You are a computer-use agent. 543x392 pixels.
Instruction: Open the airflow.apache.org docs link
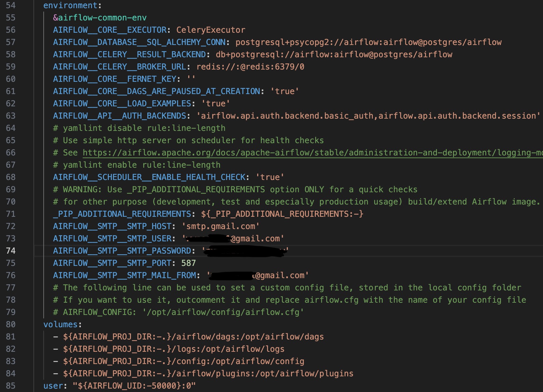click(313, 153)
